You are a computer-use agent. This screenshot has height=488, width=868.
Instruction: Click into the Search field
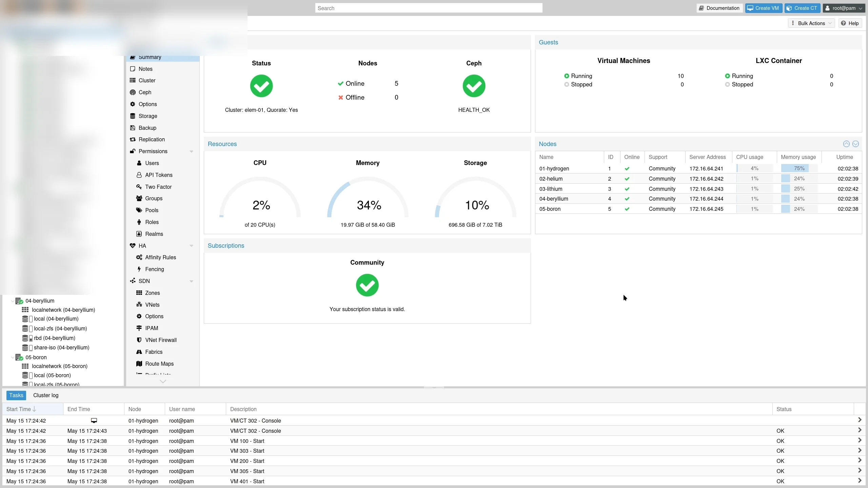point(429,8)
